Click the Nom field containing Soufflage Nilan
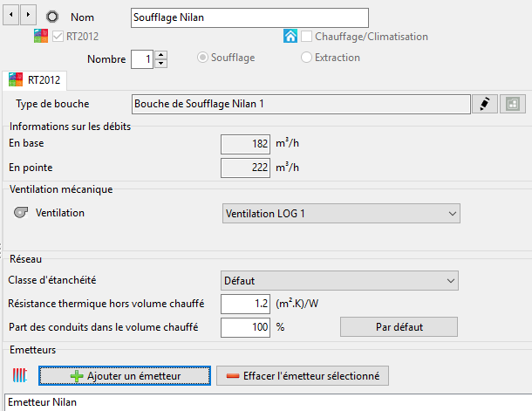532x411 pixels. click(249, 17)
